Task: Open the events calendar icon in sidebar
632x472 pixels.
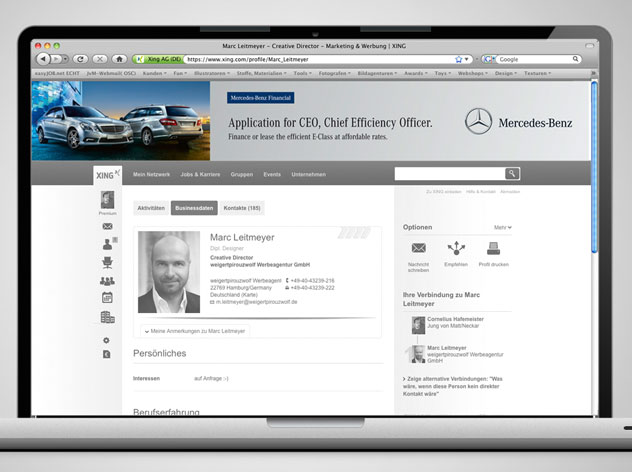Action: (x=107, y=298)
